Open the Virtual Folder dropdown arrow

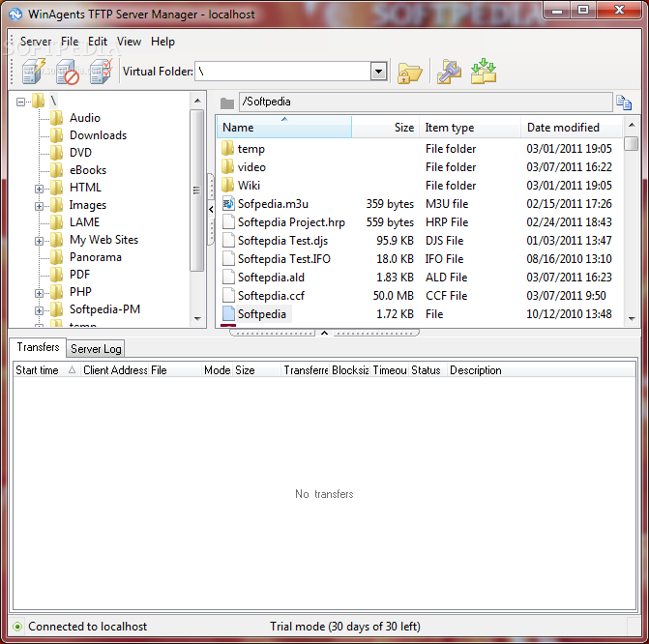(378, 72)
